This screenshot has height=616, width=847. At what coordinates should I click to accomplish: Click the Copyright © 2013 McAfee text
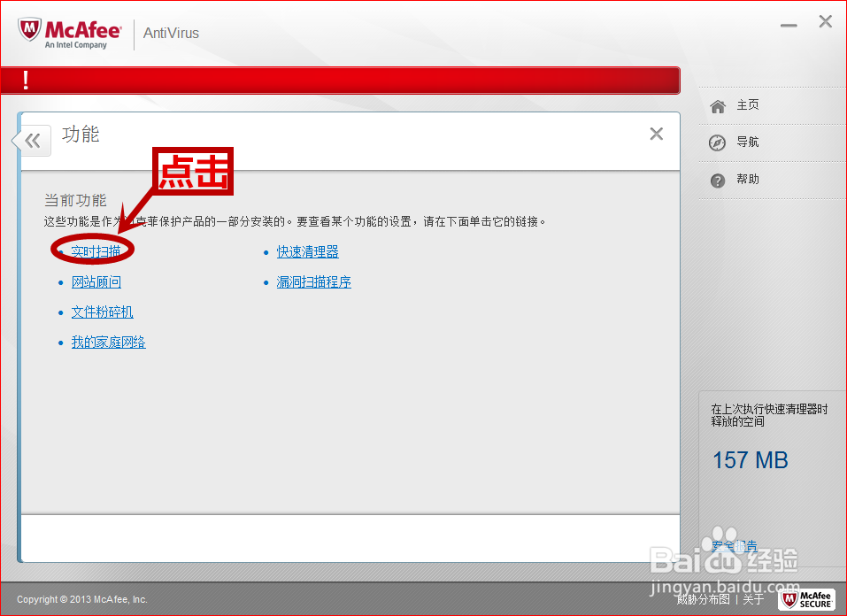pos(82,599)
